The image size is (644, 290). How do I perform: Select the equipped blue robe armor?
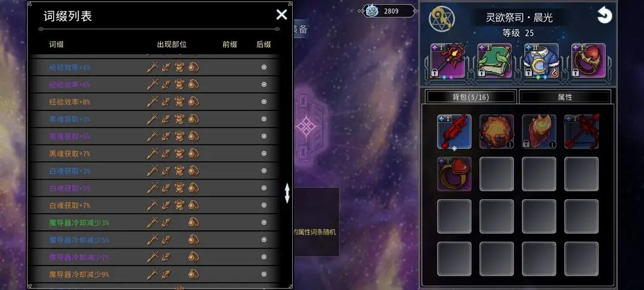point(541,61)
